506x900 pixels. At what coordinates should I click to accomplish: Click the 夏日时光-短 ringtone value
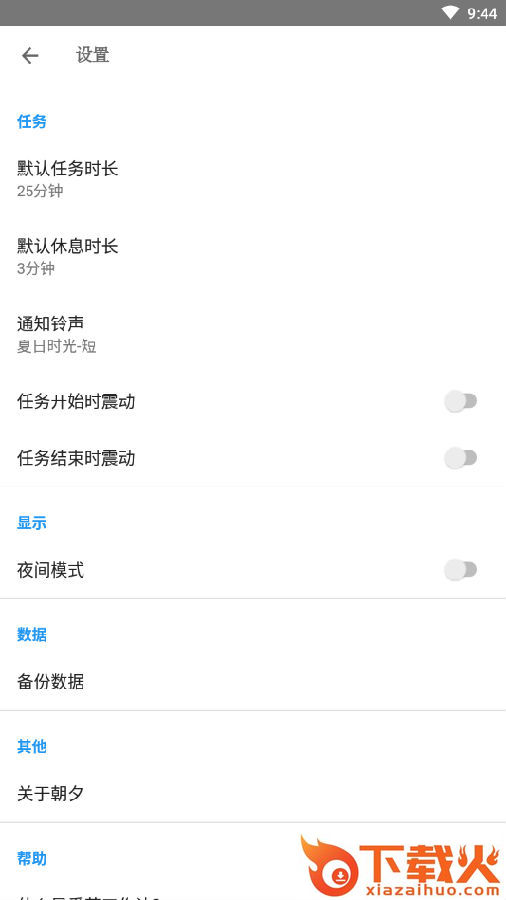pyautogui.click(x=56, y=347)
